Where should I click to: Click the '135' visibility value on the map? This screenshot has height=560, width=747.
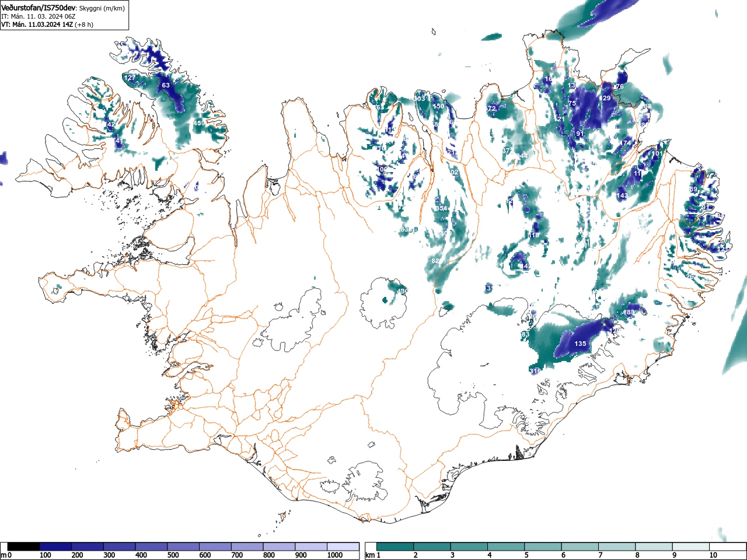[580, 344]
